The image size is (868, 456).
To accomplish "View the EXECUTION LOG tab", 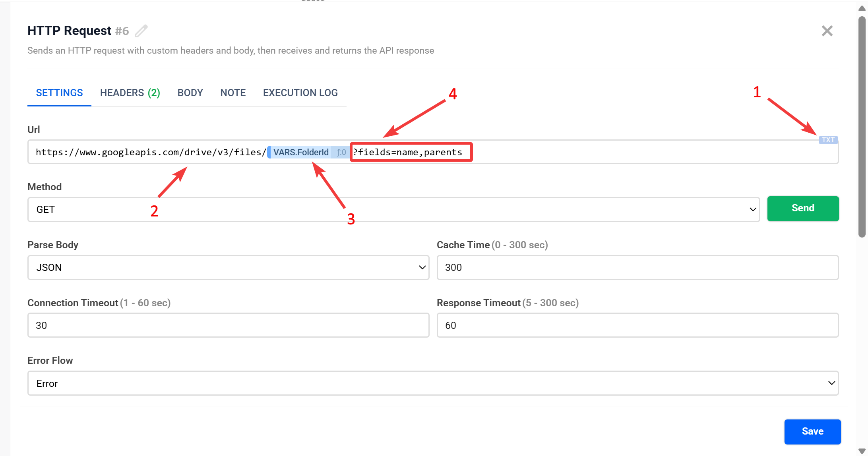I will pos(300,93).
